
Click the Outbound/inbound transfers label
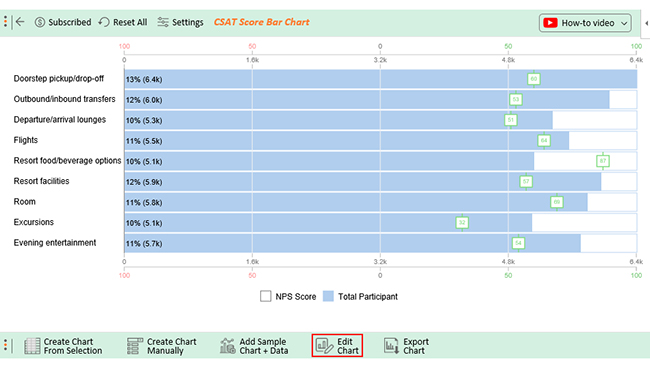coord(64,99)
